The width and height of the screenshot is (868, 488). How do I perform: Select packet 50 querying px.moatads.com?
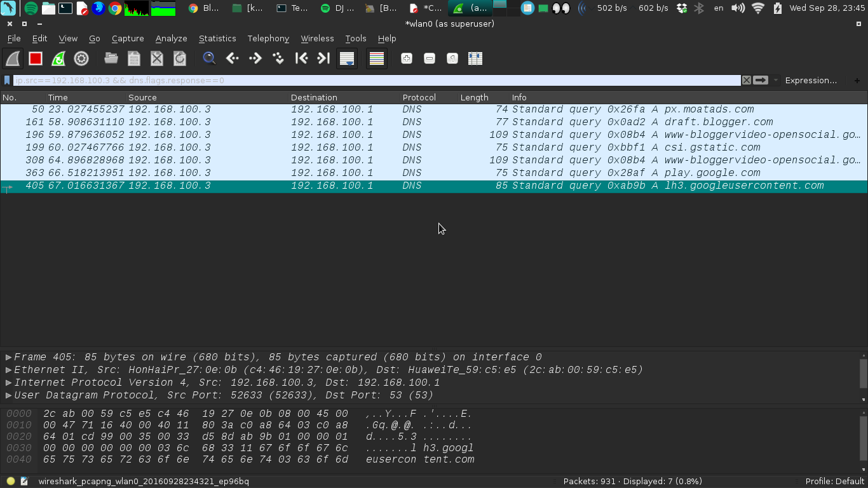coord(434,109)
